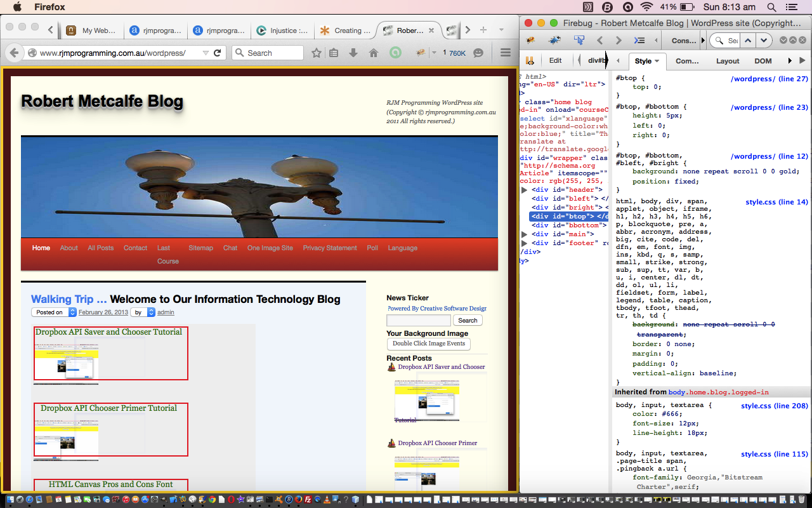Screen dimensions: 812x508
Task: Click the Firebug Edit button
Action: 555,61
